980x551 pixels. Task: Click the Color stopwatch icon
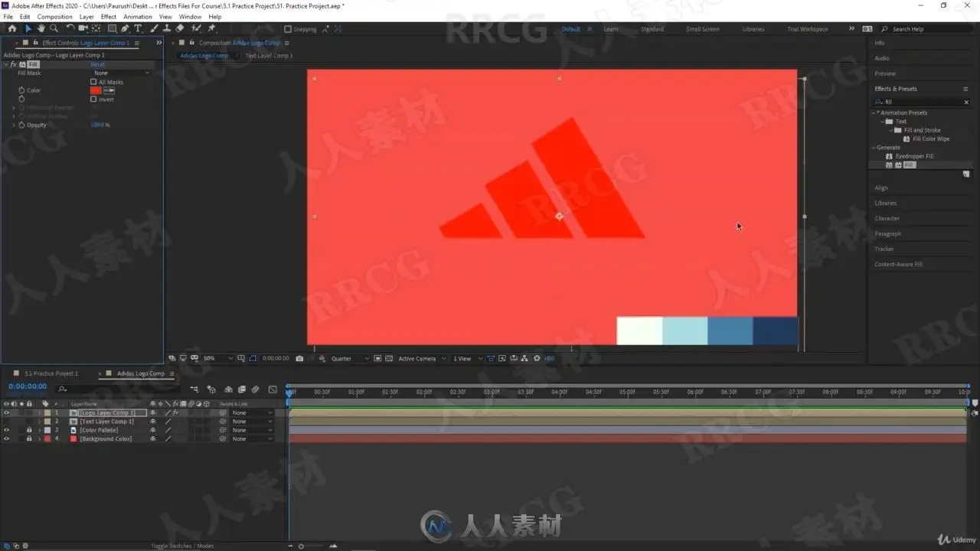click(21, 90)
